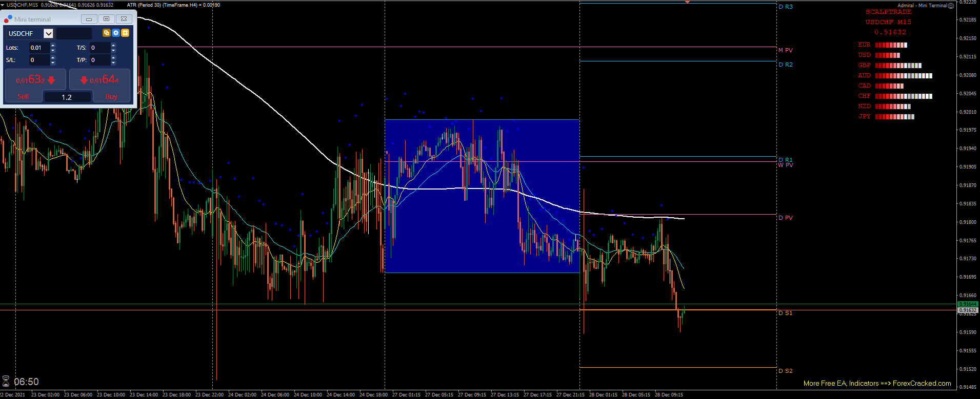Viewport: 980px width, 399px height.
Task: Expand the chart menu triangle beside USDCHF,M15
Action: (x=3, y=5)
